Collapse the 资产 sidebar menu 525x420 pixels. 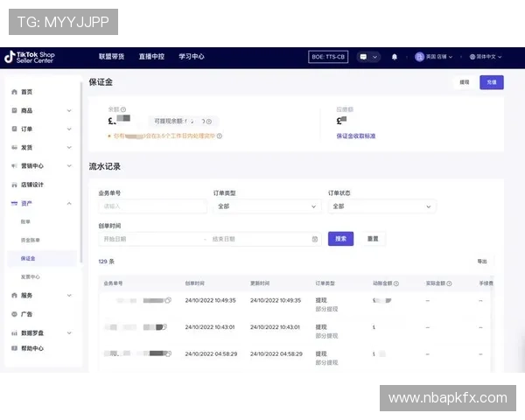coord(69,203)
